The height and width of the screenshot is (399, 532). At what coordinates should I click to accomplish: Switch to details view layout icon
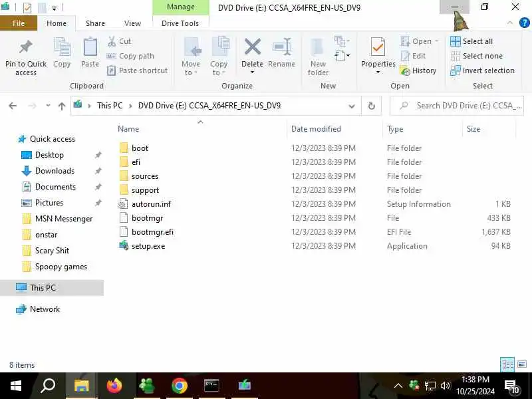tap(507, 364)
